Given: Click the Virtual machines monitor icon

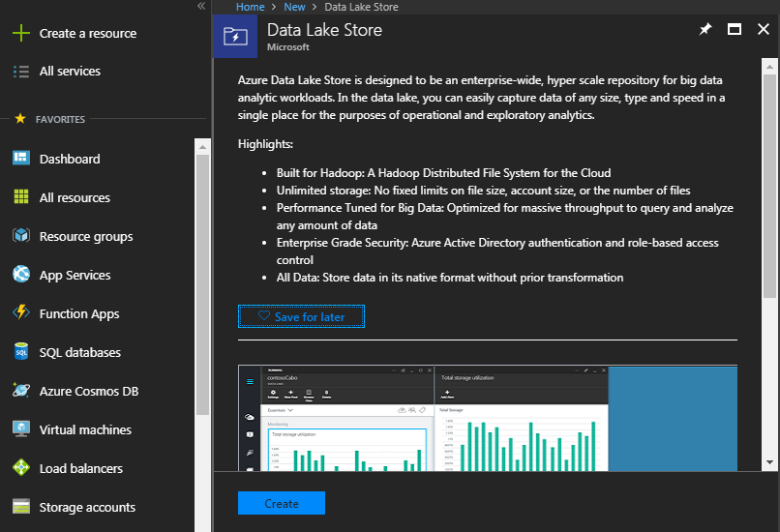Looking at the screenshot, I should click(x=21, y=429).
